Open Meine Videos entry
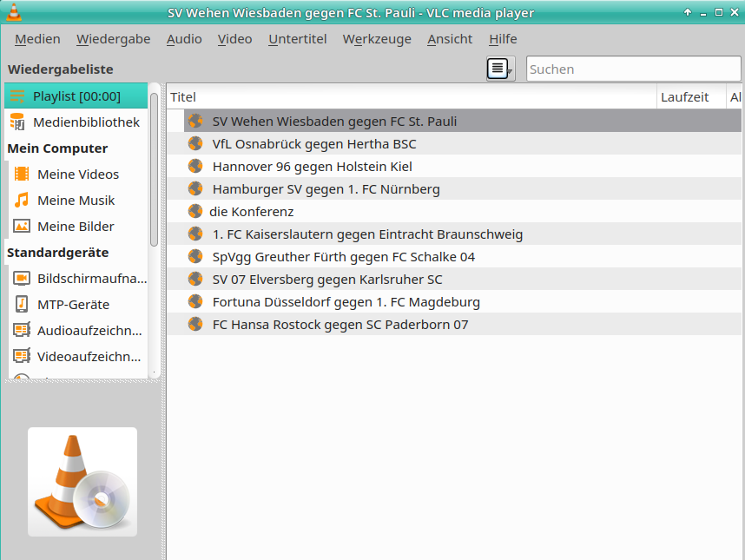 pyautogui.click(x=78, y=175)
